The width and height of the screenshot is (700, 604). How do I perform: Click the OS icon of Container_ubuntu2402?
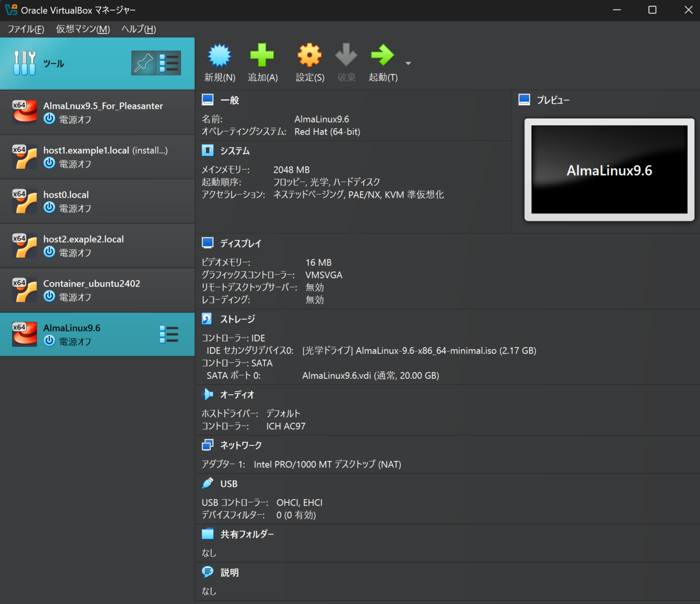point(24,290)
